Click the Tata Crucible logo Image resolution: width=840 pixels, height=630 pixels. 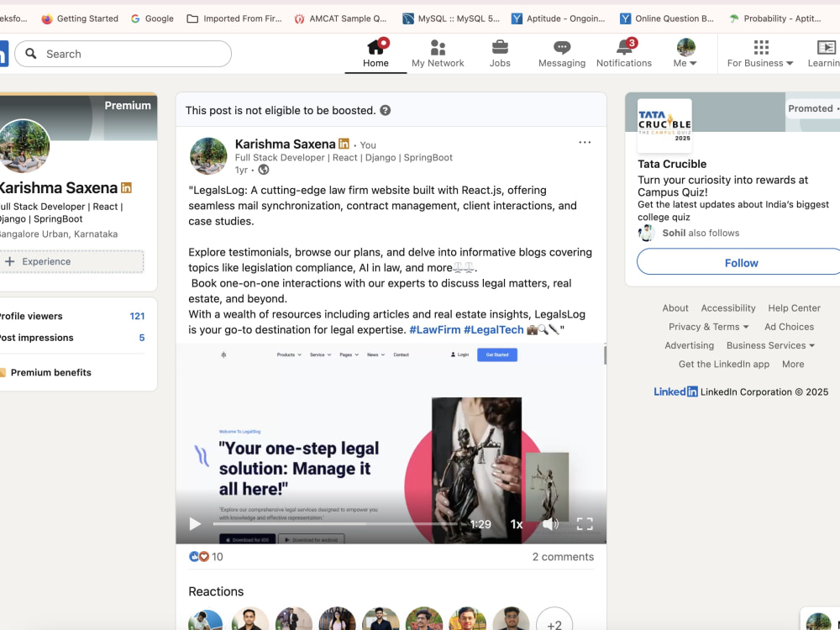[664, 125]
